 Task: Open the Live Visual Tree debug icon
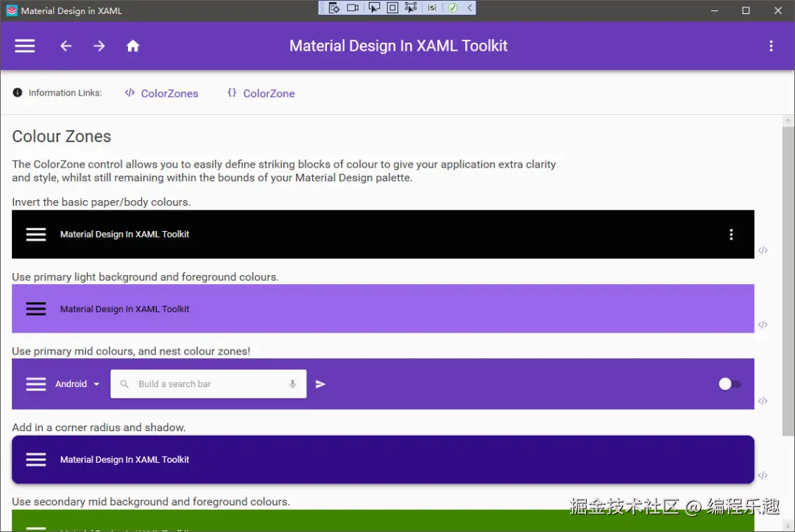tap(333, 7)
